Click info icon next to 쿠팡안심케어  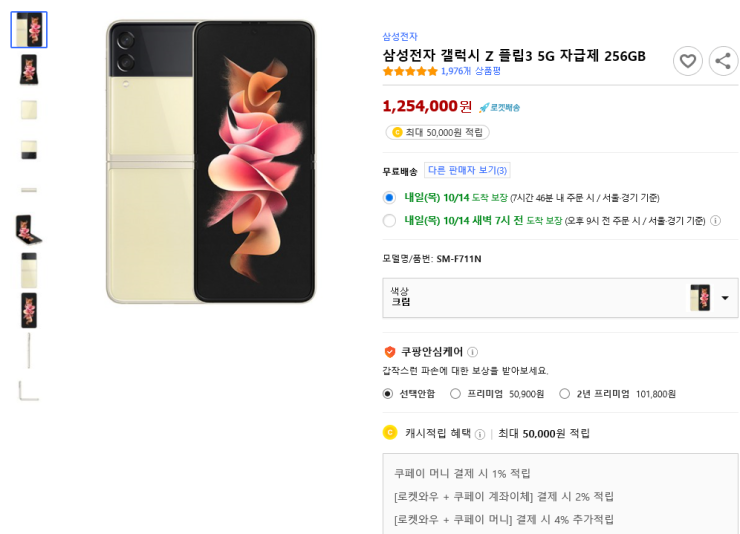(473, 352)
